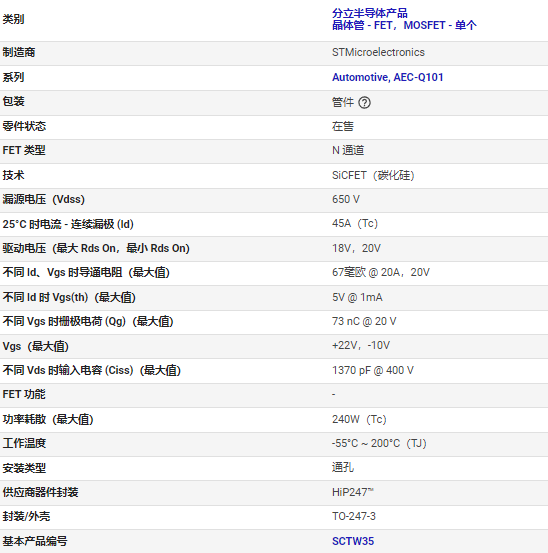This screenshot has height=553, width=548.
Task: Click the 零件状态 row label
Action: tap(24, 126)
